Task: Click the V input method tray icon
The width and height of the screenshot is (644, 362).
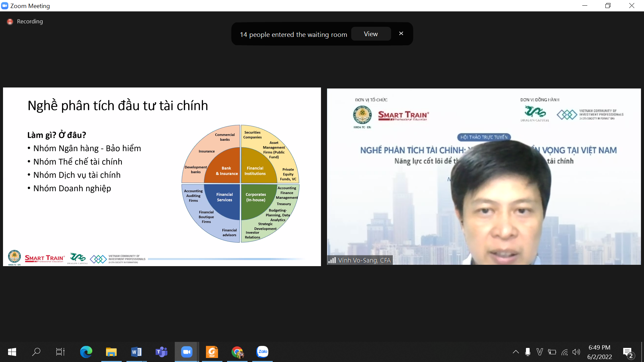Action: coord(540,352)
